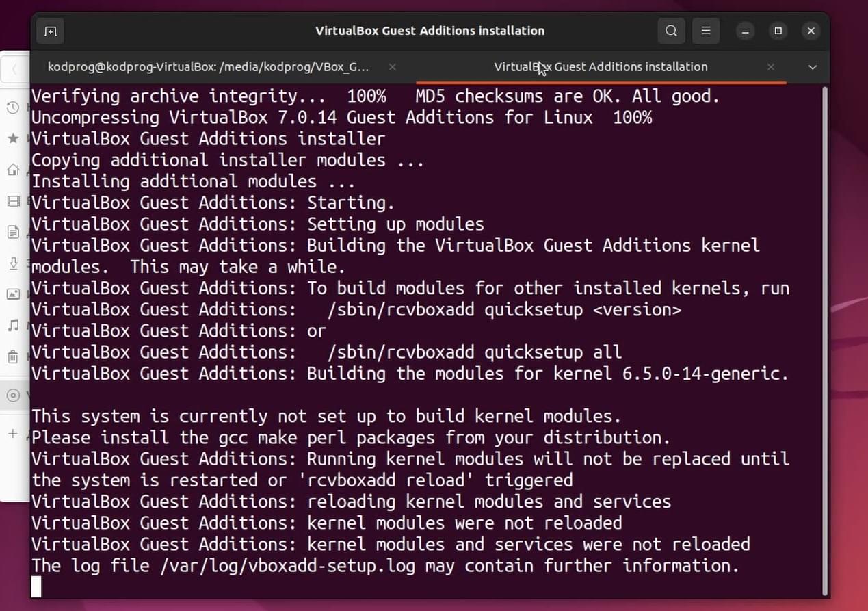Close the VirtualBox Guest Additions installation tab
This screenshot has height=611, width=868.
point(771,67)
